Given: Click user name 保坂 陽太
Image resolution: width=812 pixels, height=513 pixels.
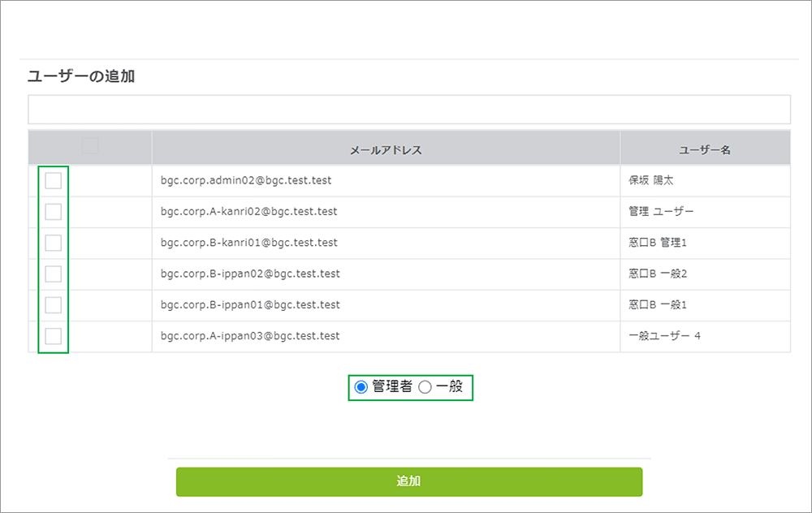Looking at the screenshot, I should point(651,180).
